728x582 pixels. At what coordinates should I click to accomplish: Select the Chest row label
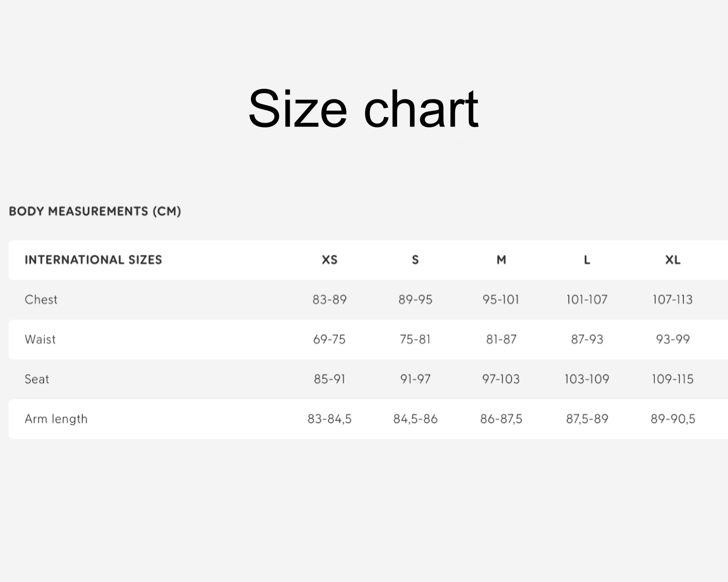(41, 300)
